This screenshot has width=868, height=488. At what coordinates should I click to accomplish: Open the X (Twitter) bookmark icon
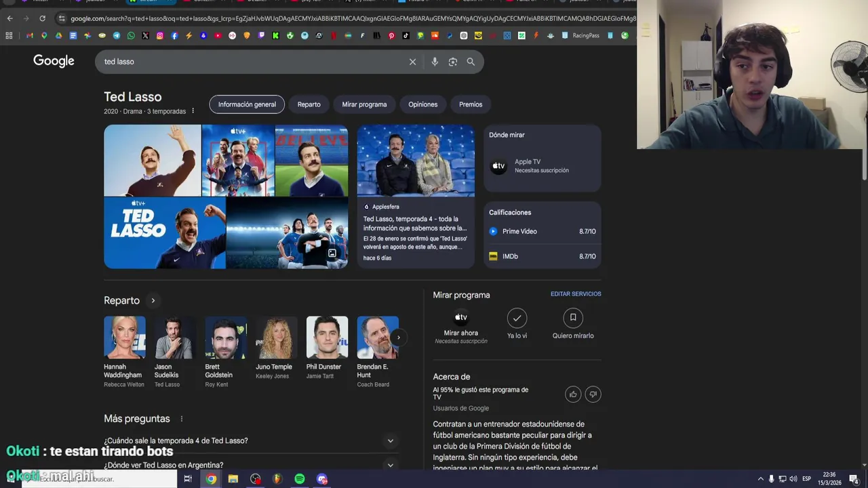pos(145,35)
